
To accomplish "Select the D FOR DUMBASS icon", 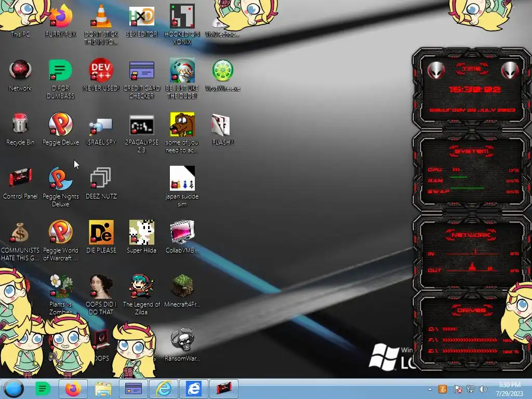I will coord(60,79).
